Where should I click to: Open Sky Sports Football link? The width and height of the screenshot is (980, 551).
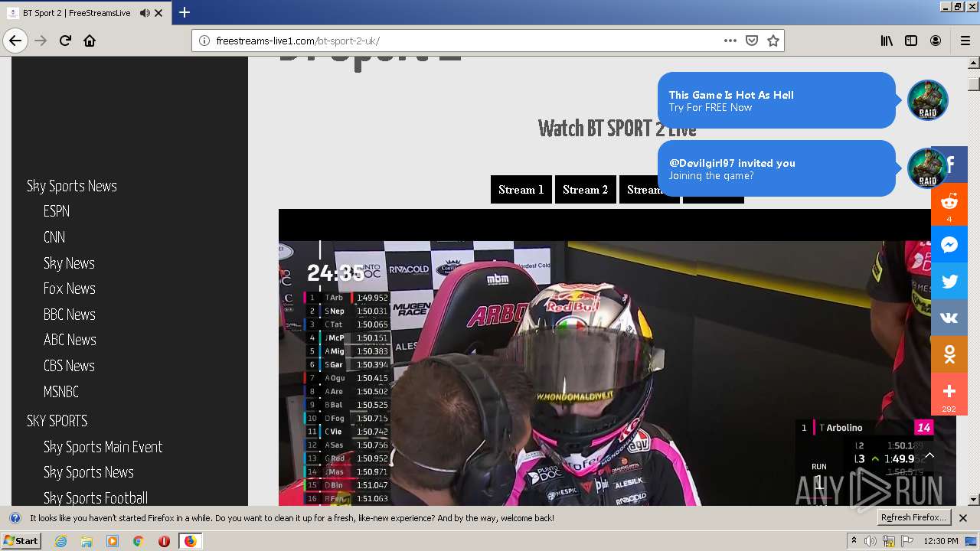pos(96,498)
